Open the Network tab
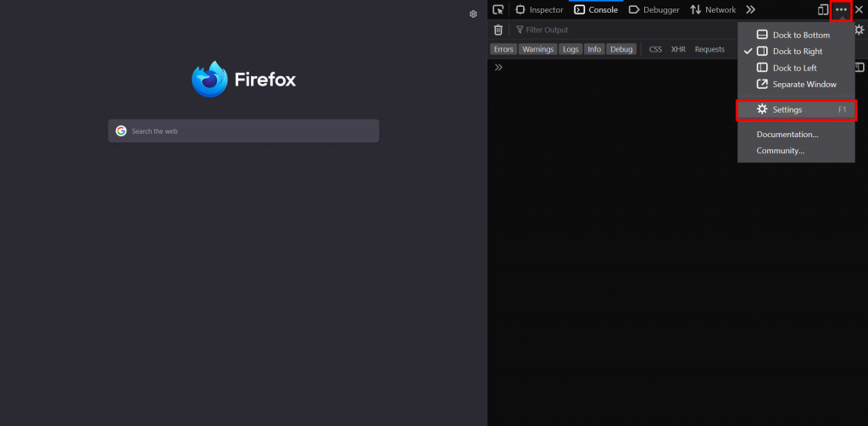The height and width of the screenshot is (426, 868). click(x=713, y=9)
